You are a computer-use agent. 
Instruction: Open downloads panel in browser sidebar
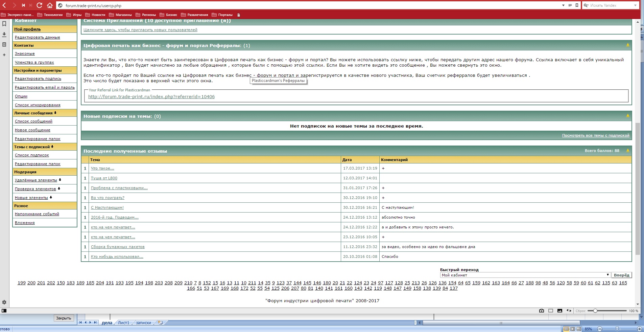[x=4, y=34]
